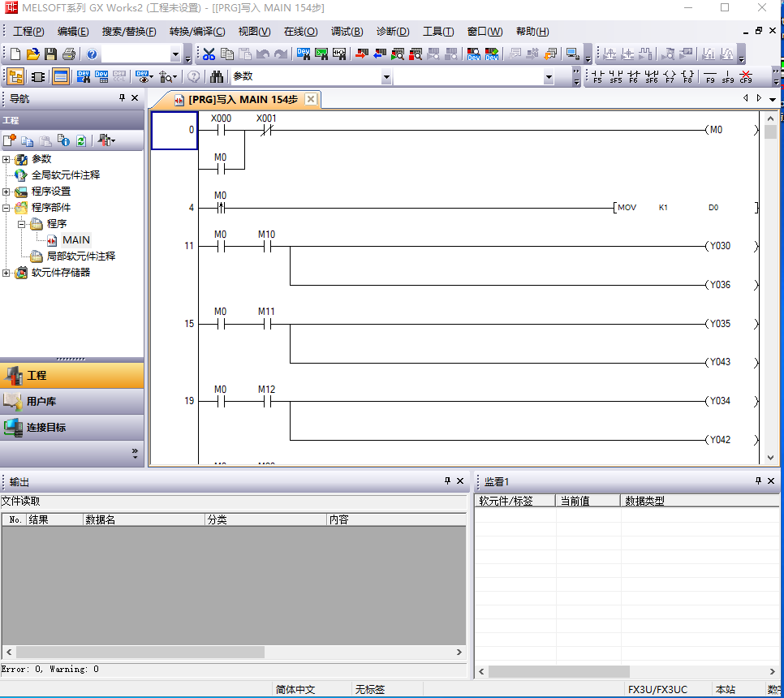Toggle the Output window view button
This screenshot has height=698, width=784.
61,76
